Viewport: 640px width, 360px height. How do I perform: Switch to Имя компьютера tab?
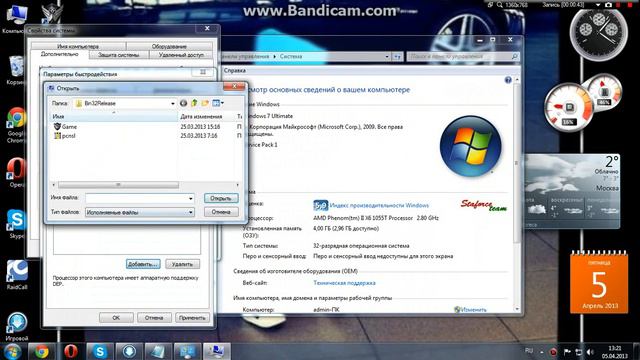coord(78,46)
